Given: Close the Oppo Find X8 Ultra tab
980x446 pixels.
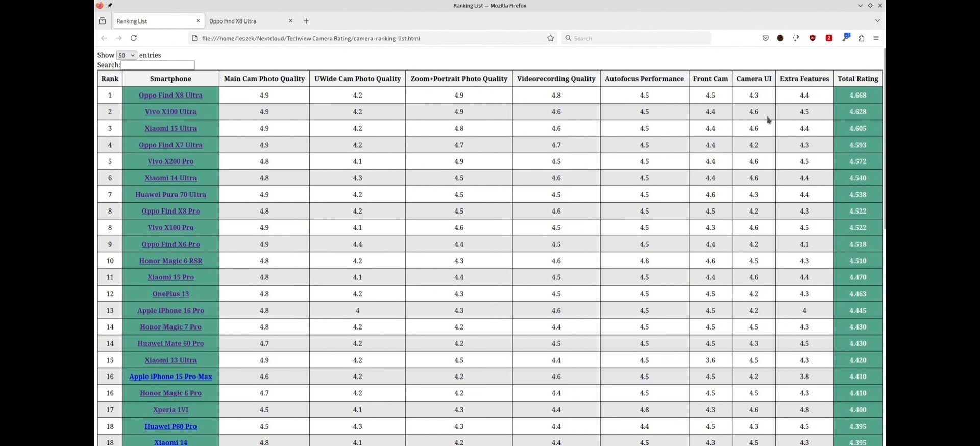Looking at the screenshot, I should (x=291, y=21).
